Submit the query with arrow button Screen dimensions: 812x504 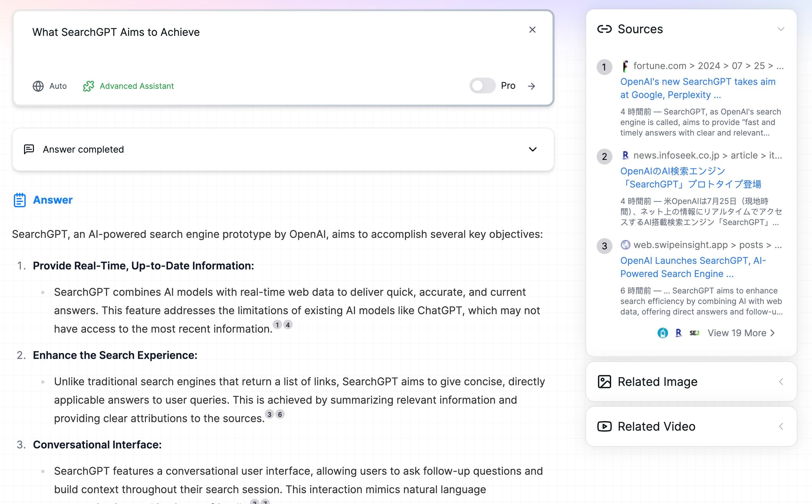tap(531, 86)
